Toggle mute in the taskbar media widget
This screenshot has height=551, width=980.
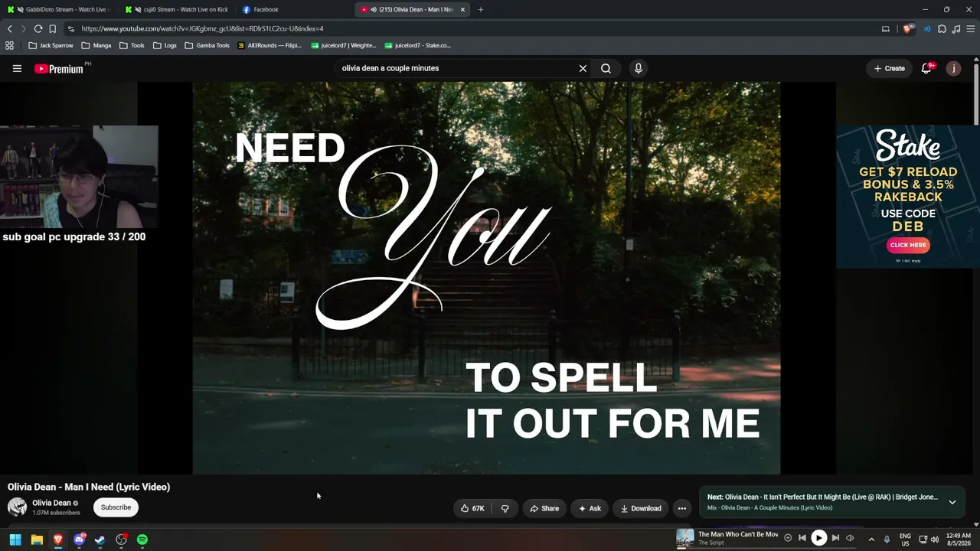[850, 538]
